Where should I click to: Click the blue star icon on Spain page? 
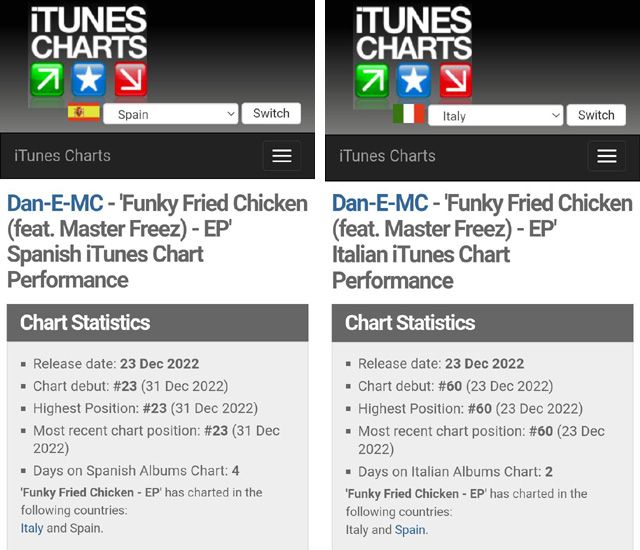(x=89, y=79)
